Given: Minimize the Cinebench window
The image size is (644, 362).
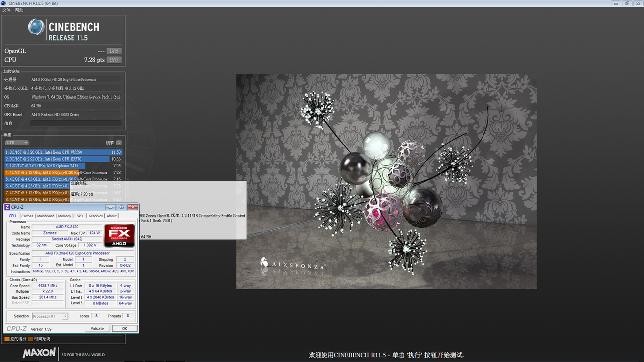Looking at the screenshot, I should 616,3.
